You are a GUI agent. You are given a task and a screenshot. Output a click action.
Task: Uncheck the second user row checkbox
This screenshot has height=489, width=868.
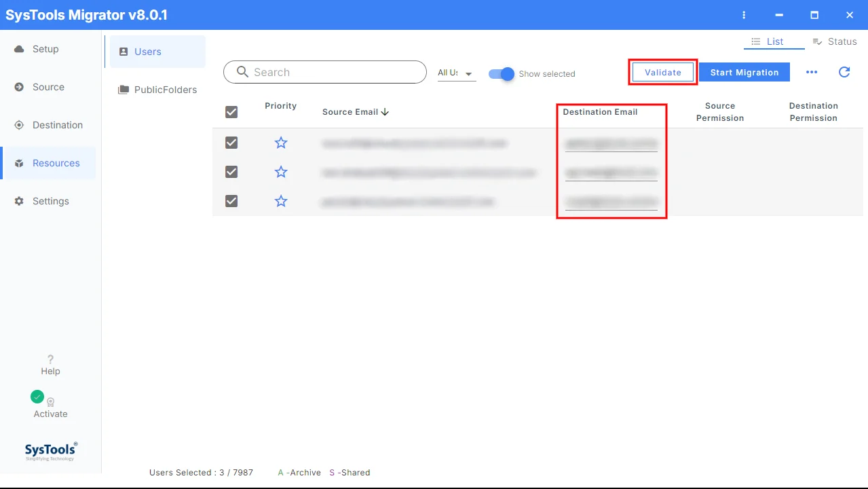(231, 172)
